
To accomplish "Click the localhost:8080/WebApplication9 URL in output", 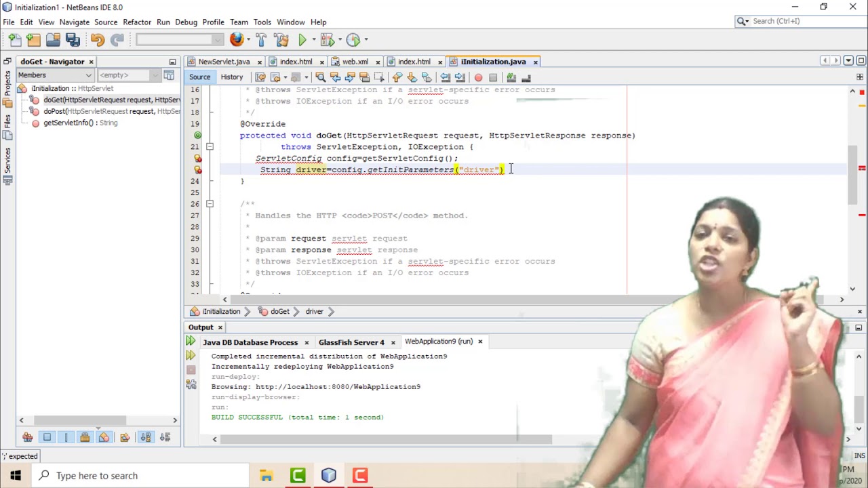I will coord(338,386).
